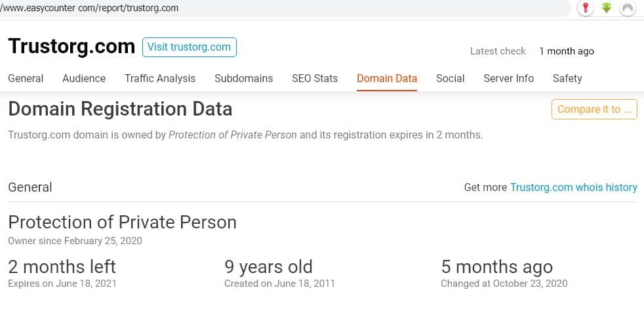Image resolution: width=644 pixels, height=319 pixels.
Task: Open the Traffic Analysis tab
Action: pyautogui.click(x=160, y=78)
